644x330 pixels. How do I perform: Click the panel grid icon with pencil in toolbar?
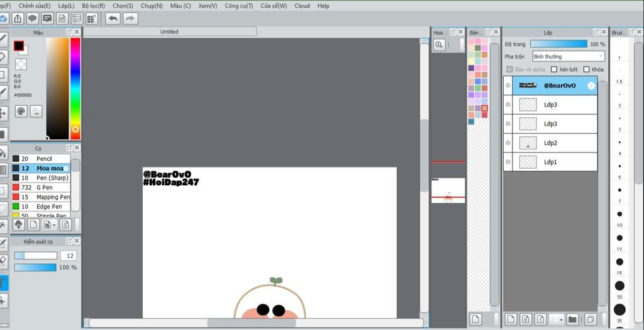92,18
